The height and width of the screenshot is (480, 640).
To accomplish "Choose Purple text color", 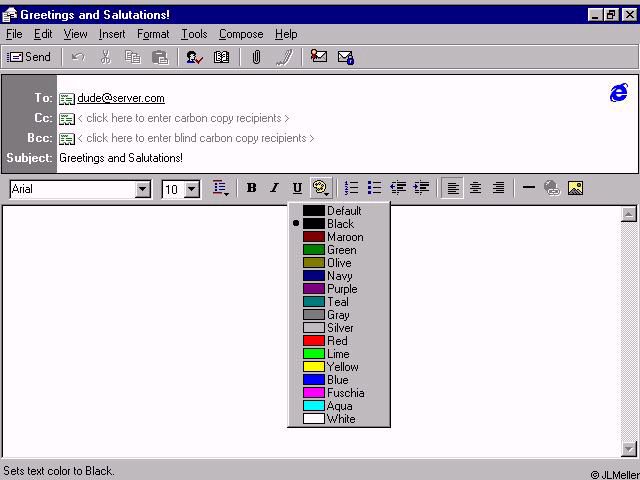I will tap(339, 289).
